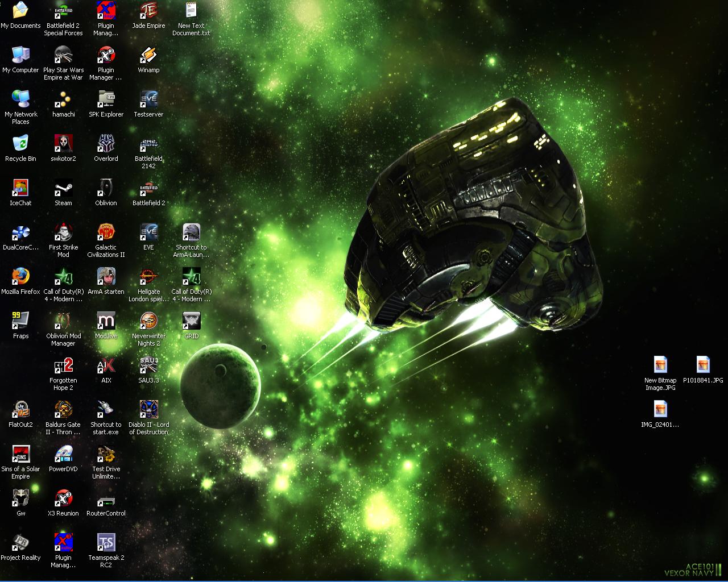The width and height of the screenshot is (728, 582).
Task: Select the EVE Testserver shortcut
Action: [148, 99]
